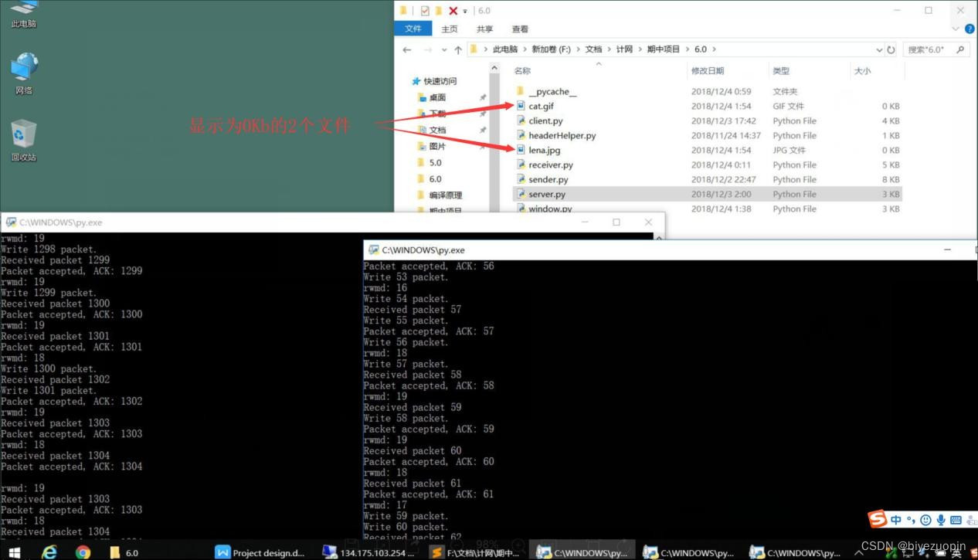Click the red Delete icon on quick access toolbar
Viewport: 978px width, 560px height.
click(453, 10)
